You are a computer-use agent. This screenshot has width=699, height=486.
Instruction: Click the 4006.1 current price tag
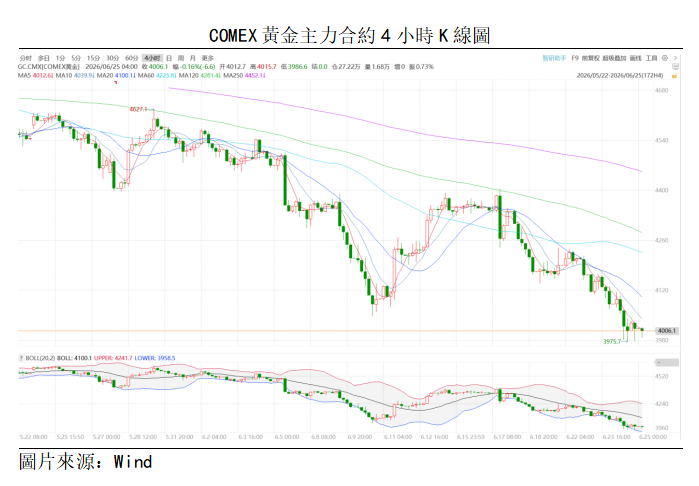point(666,331)
